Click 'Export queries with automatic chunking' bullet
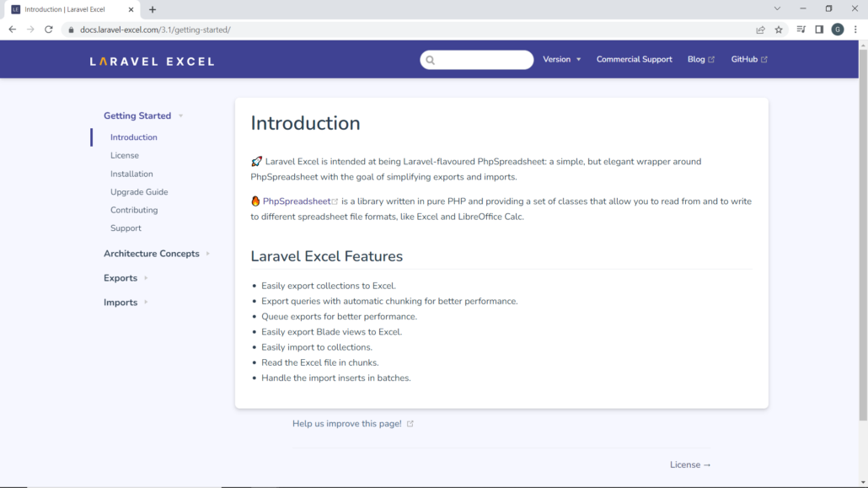 click(389, 302)
